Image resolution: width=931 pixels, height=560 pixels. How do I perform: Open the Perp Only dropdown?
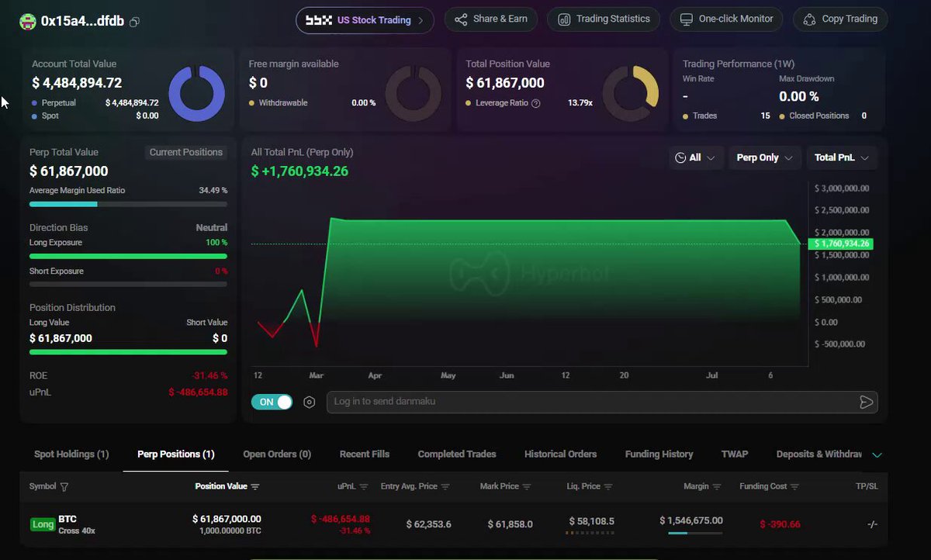point(765,157)
